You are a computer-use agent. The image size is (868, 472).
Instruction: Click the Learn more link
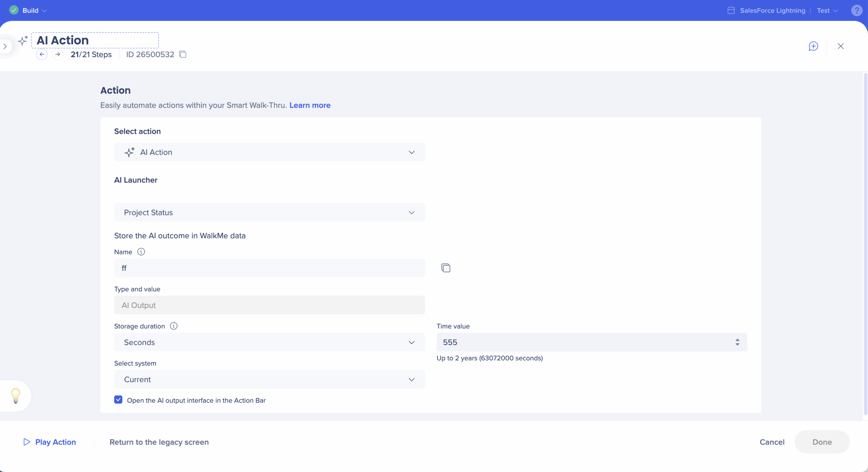pyautogui.click(x=310, y=105)
